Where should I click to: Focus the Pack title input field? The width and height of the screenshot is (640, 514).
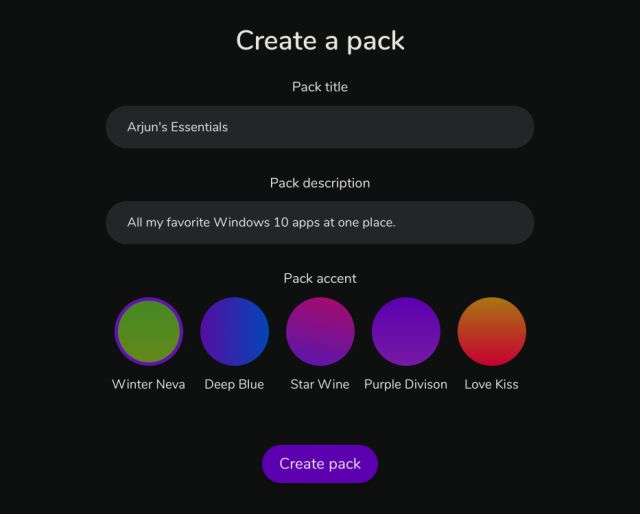pyautogui.click(x=320, y=127)
